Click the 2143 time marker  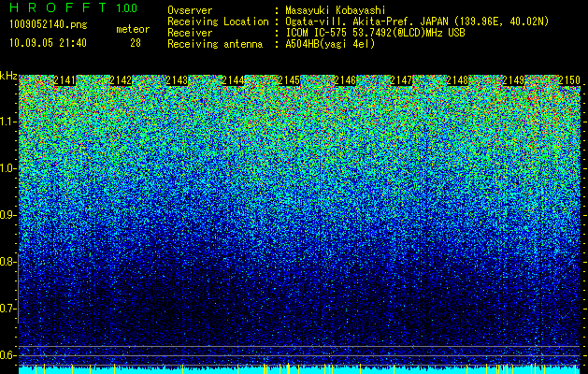coord(177,80)
